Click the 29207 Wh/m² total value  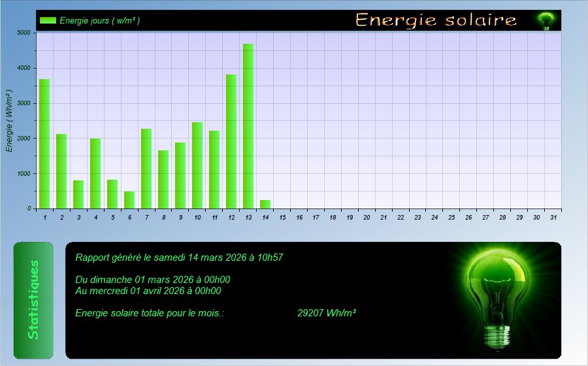326,313
